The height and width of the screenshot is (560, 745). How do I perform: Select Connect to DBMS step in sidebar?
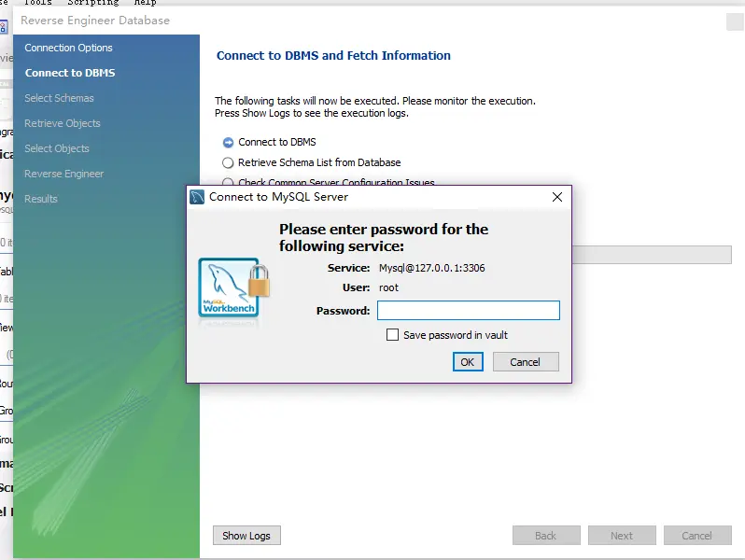[70, 73]
